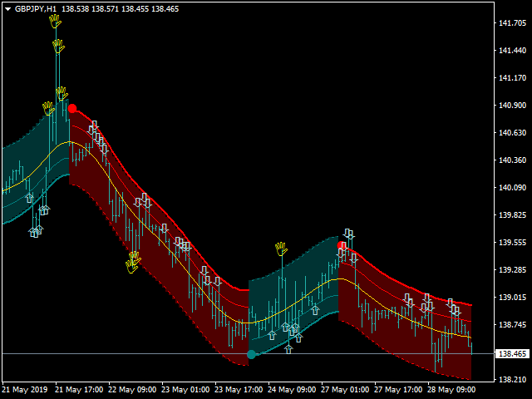Select the 22 May 09:00 time label
The image size is (532, 399).
click(131, 389)
